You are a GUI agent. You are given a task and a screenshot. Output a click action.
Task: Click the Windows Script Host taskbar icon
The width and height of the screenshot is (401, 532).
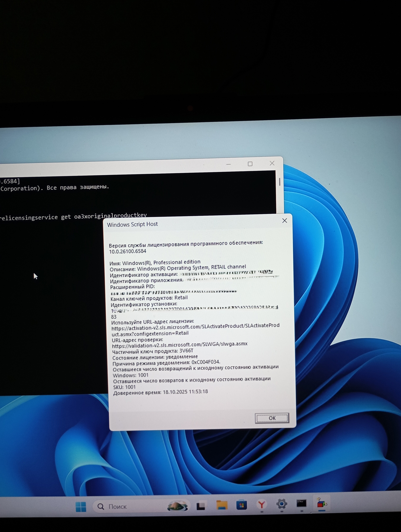[x=322, y=503]
